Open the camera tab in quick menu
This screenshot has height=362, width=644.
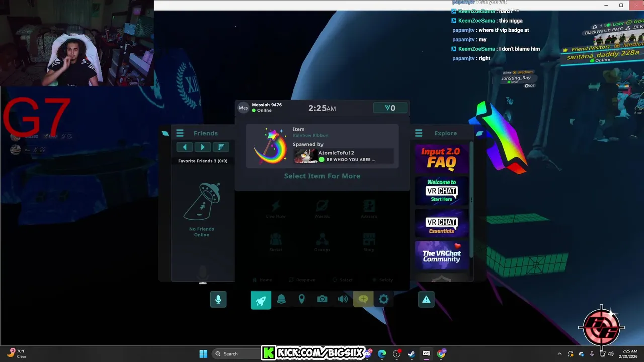pyautogui.click(x=322, y=299)
